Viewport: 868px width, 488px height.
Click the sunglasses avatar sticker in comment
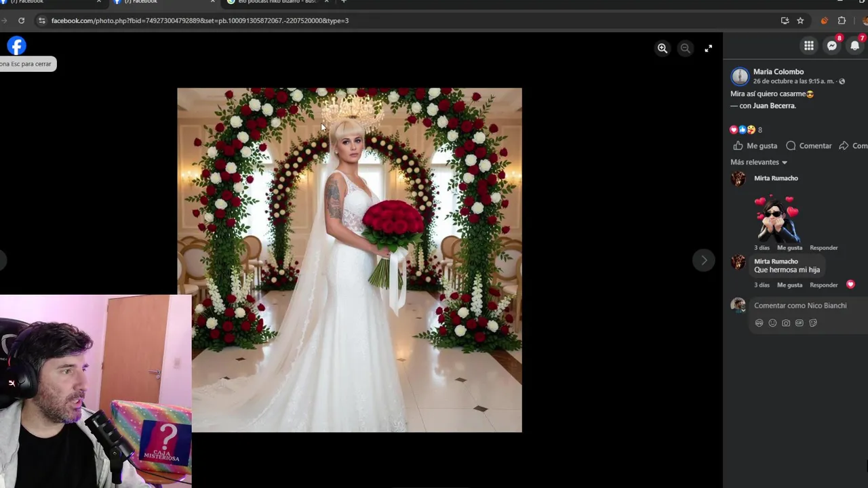(x=777, y=218)
